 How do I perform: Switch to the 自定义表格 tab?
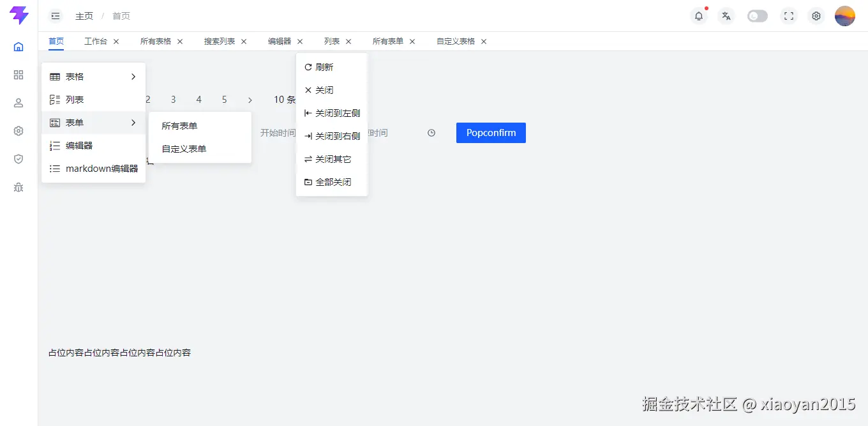[456, 41]
